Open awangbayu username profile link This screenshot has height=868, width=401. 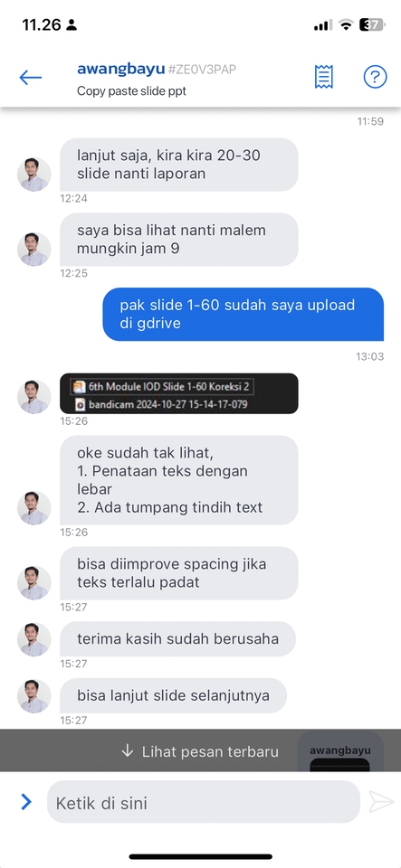point(120,70)
